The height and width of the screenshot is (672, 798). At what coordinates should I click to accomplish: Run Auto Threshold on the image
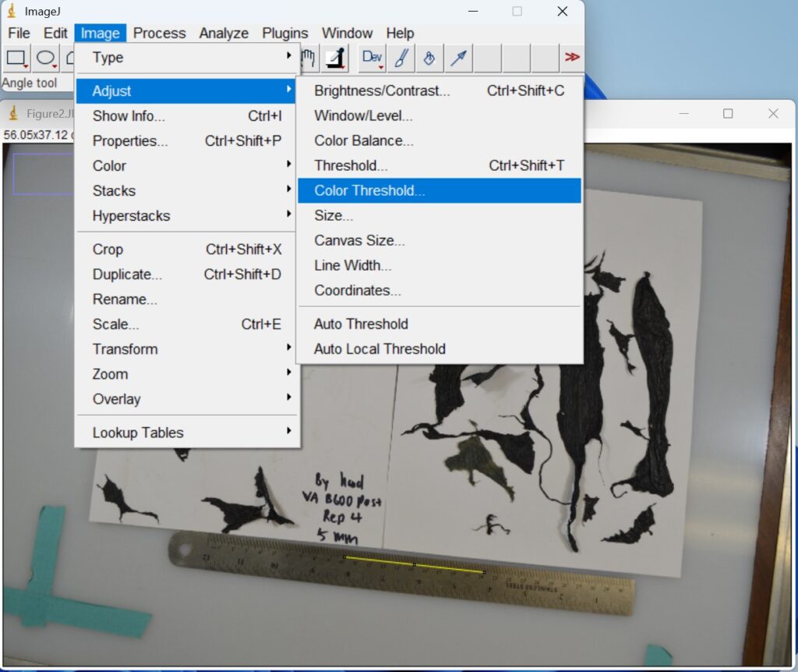point(360,324)
